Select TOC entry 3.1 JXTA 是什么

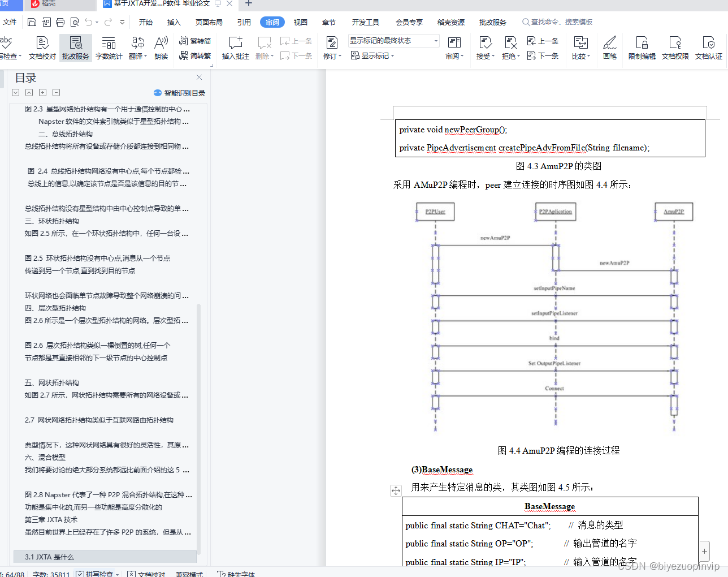pyautogui.click(x=105, y=557)
